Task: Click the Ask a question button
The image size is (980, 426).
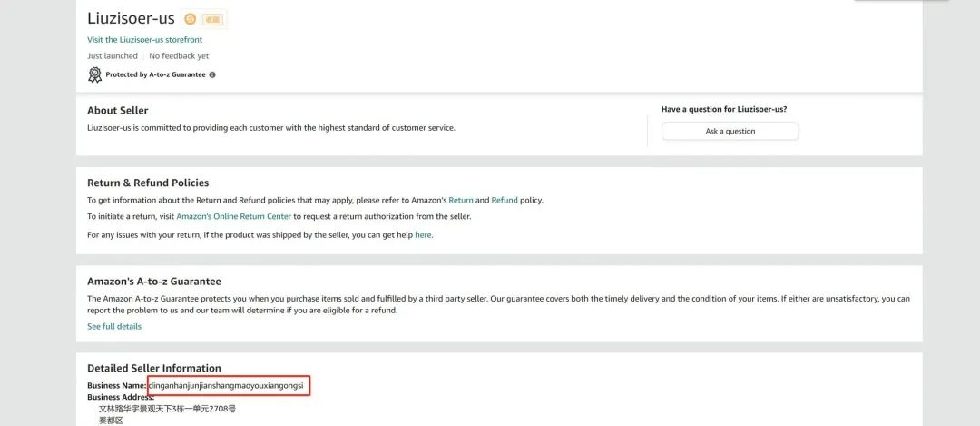Action: click(730, 132)
